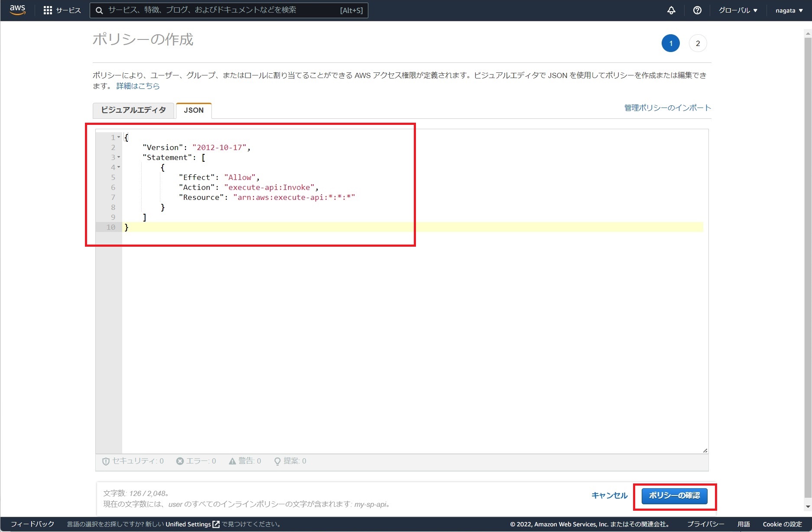
Task: Open the グローバル region dropdown
Action: tap(737, 10)
